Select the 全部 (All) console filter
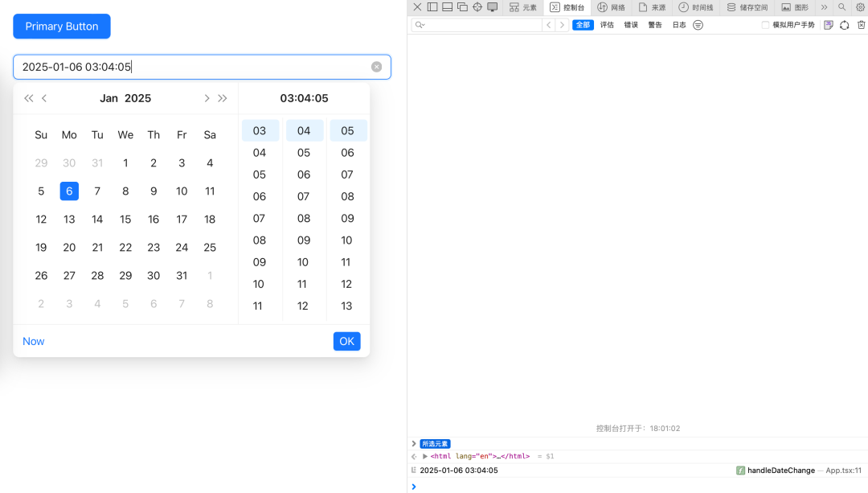The image size is (868, 493). (x=583, y=25)
